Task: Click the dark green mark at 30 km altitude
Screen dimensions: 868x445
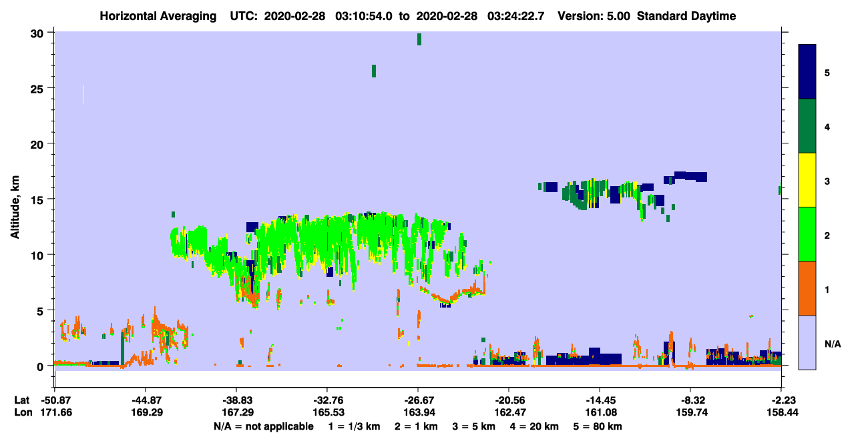Action: click(x=419, y=39)
